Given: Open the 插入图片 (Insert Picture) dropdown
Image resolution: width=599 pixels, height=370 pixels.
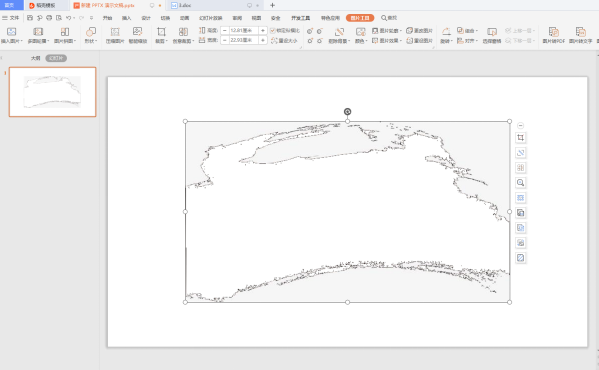Looking at the screenshot, I should point(11,35).
